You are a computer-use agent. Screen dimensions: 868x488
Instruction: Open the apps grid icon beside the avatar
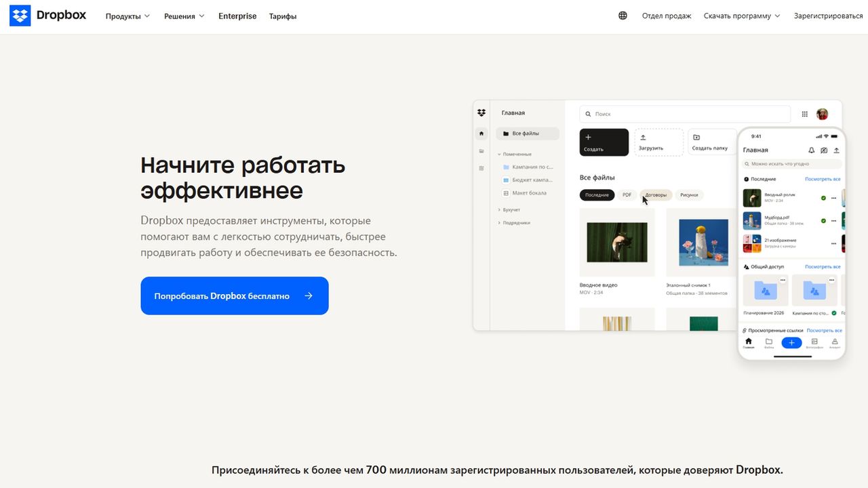805,114
